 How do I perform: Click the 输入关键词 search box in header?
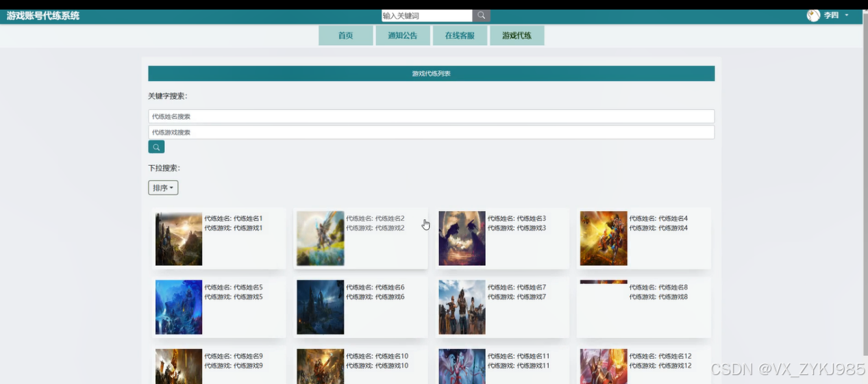427,16
